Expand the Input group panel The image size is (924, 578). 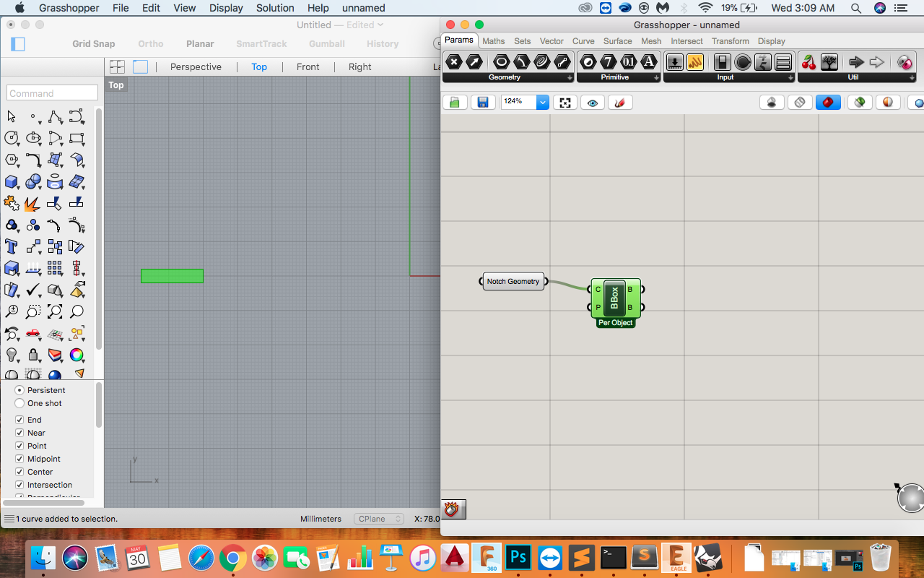click(790, 78)
